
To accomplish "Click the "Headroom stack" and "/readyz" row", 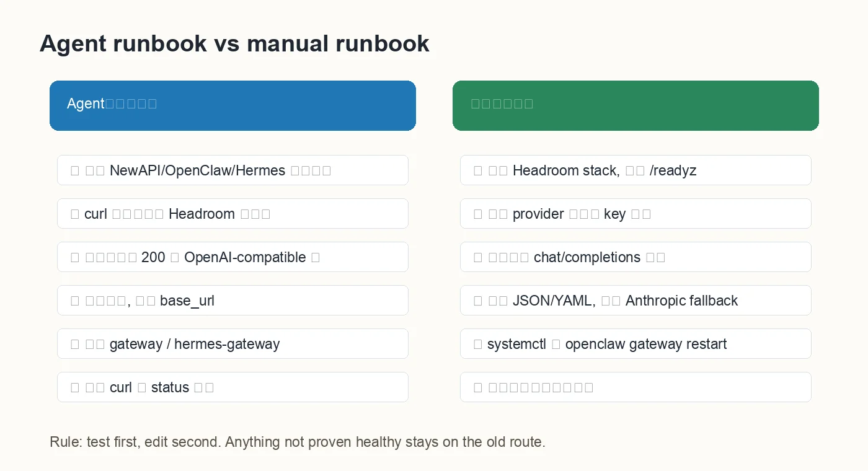I will [x=635, y=170].
